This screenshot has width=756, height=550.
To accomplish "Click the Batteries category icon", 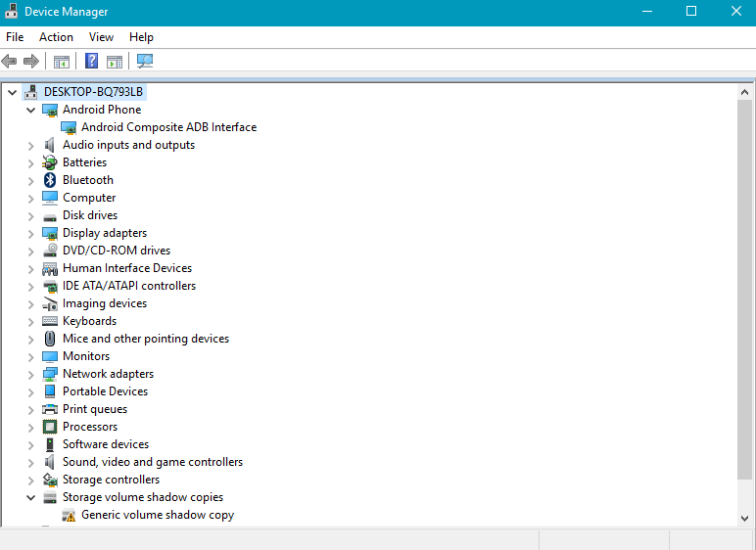I will click(x=50, y=162).
